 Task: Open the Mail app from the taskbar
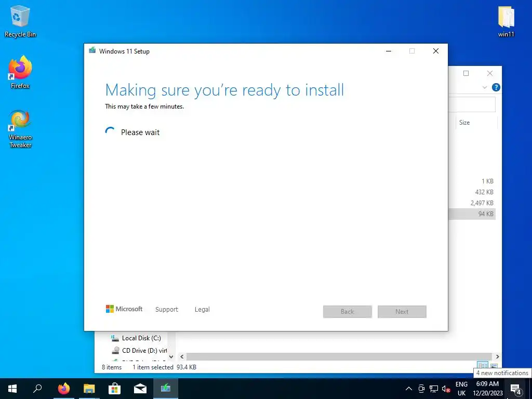click(140, 389)
